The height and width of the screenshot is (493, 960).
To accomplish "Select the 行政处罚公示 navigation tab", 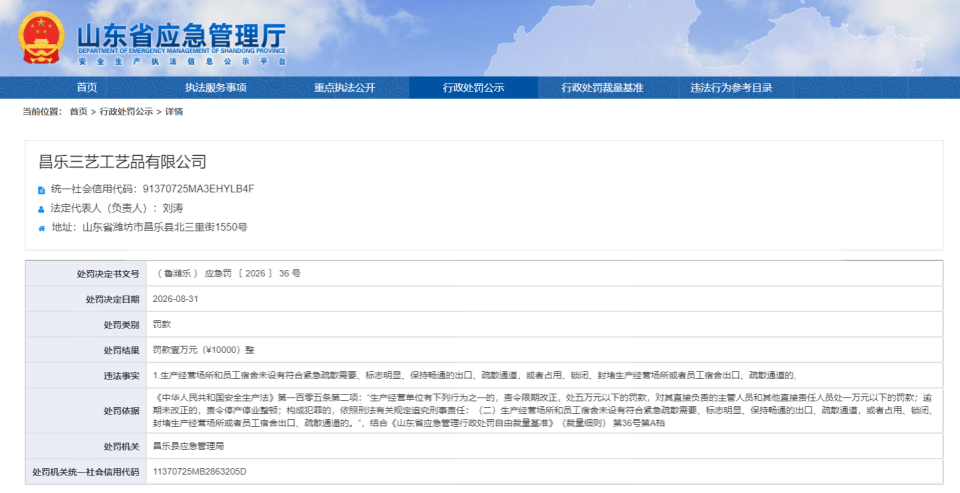I will tap(473, 88).
